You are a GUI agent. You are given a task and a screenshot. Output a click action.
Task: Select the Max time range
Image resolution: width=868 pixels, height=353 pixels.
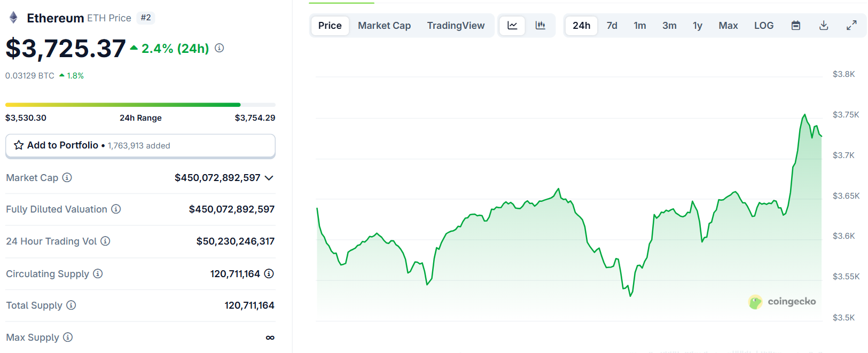click(728, 26)
